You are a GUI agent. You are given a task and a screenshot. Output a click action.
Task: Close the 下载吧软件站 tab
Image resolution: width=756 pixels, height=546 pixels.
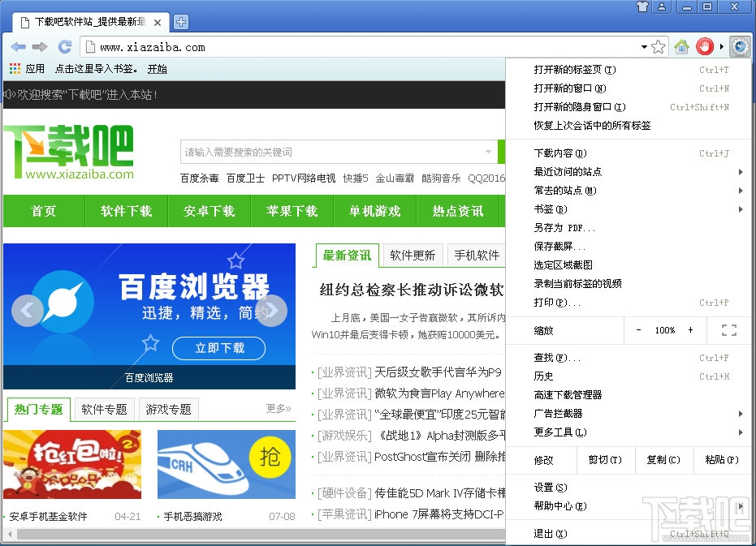point(158,22)
